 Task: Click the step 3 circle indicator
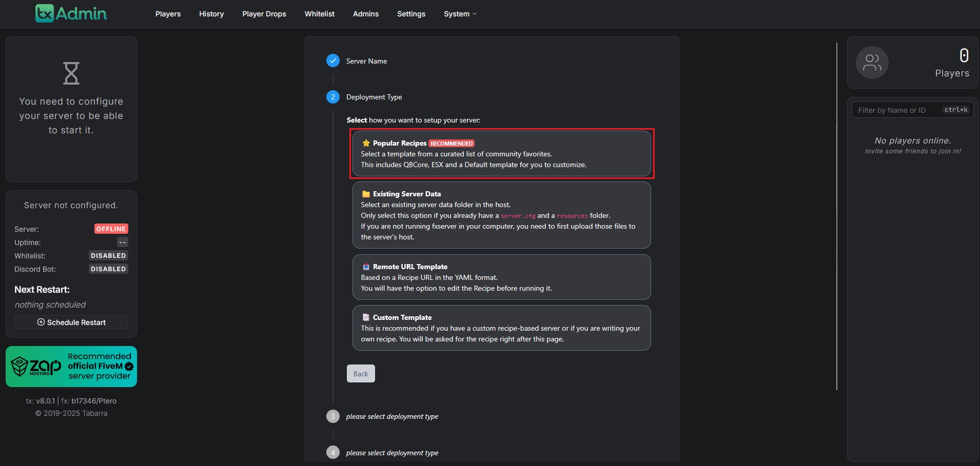pyautogui.click(x=333, y=416)
